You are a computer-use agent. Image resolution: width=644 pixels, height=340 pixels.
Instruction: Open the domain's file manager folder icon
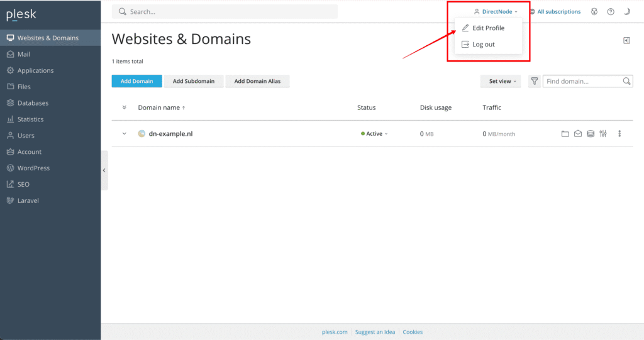click(565, 134)
